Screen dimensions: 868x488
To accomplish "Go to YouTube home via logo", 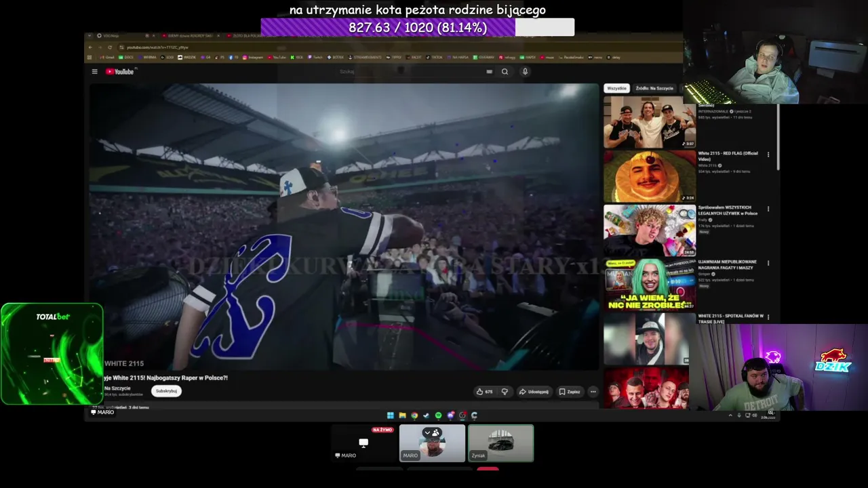I will click(120, 71).
